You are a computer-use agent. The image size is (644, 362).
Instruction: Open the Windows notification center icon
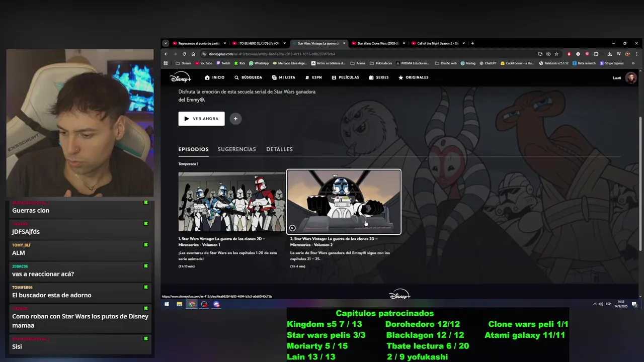click(634, 304)
